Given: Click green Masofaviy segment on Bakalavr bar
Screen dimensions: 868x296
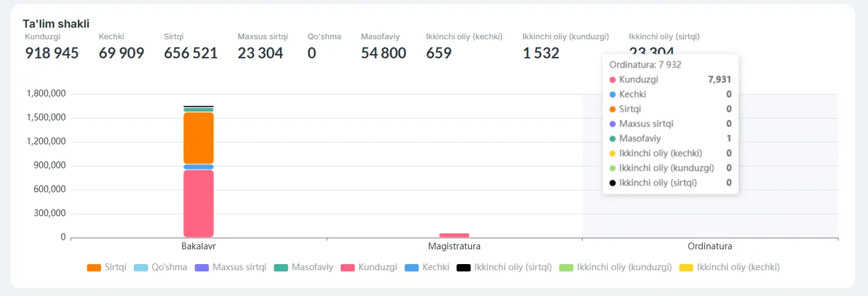Looking at the screenshot, I should [x=198, y=110].
